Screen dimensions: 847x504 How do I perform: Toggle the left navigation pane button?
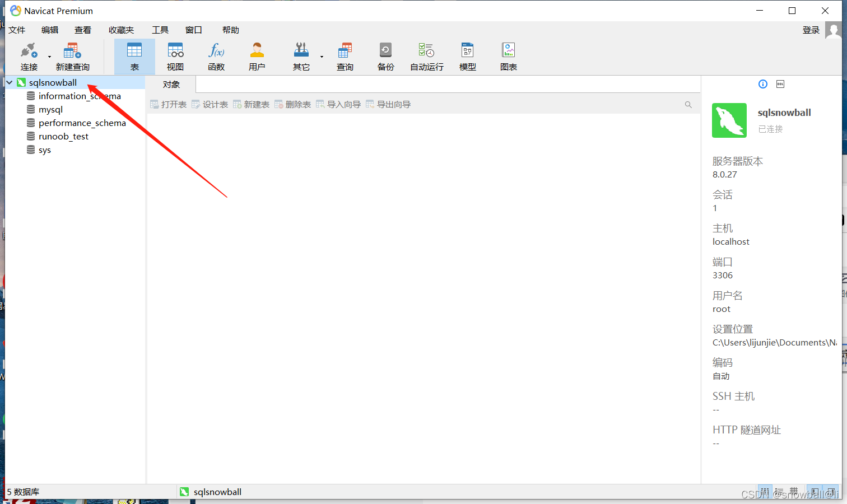pyautogui.click(x=815, y=492)
